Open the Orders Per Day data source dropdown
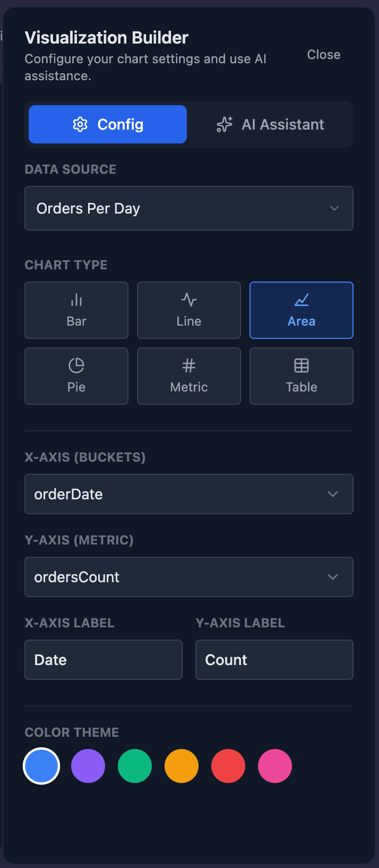This screenshot has height=868, width=379. pyautogui.click(x=189, y=208)
